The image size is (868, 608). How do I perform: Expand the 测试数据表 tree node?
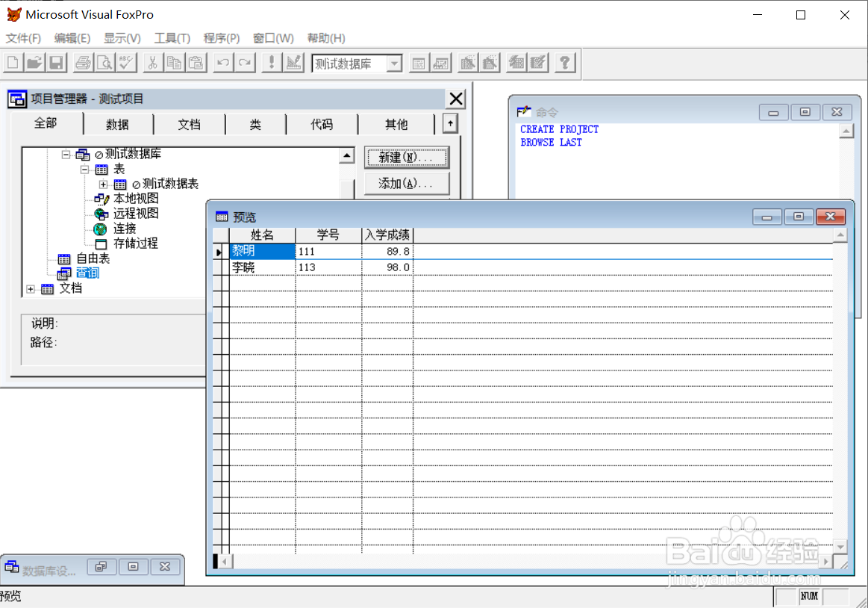click(104, 184)
